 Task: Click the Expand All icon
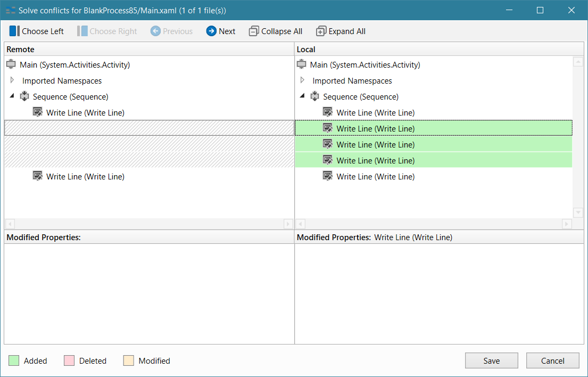click(x=321, y=31)
